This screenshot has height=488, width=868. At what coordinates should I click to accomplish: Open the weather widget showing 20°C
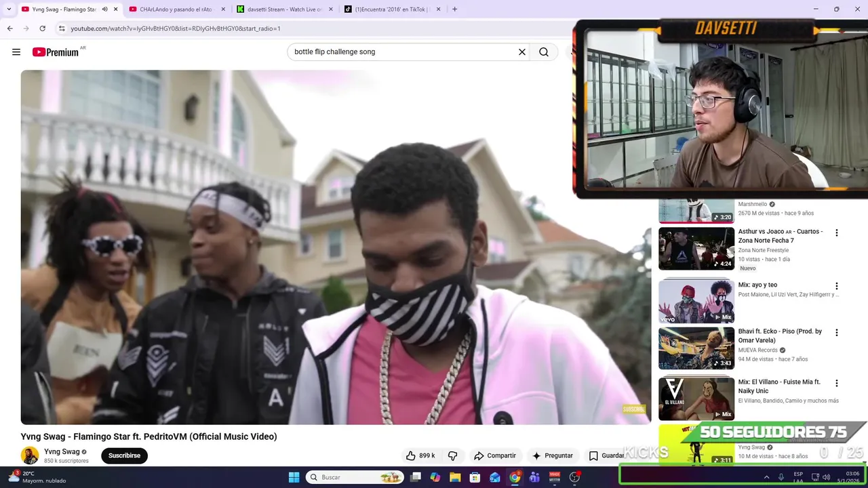coord(37,477)
